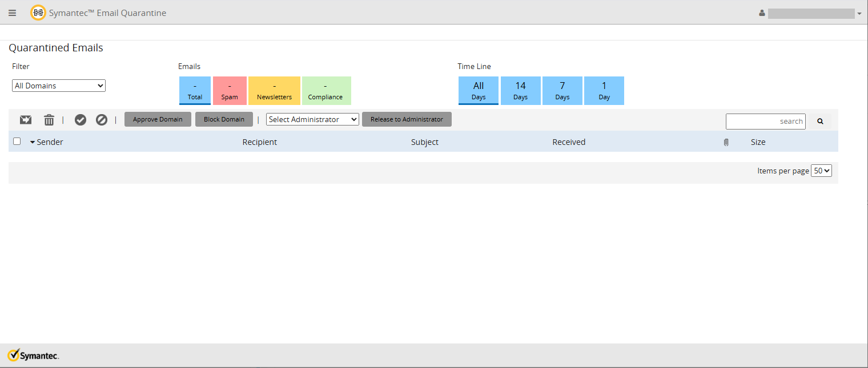Open the All Domains filter dropdown
This screenshot has height=368, width=868.
coord(59,86)
